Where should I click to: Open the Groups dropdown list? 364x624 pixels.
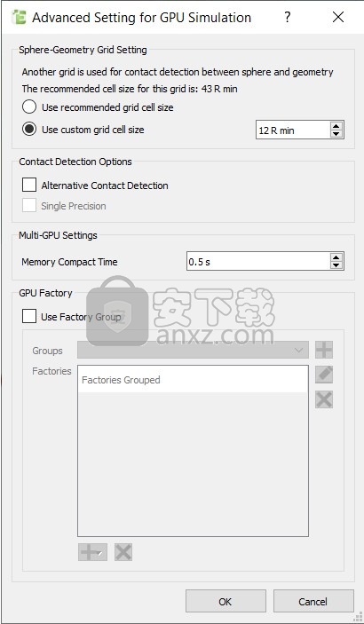193,351
